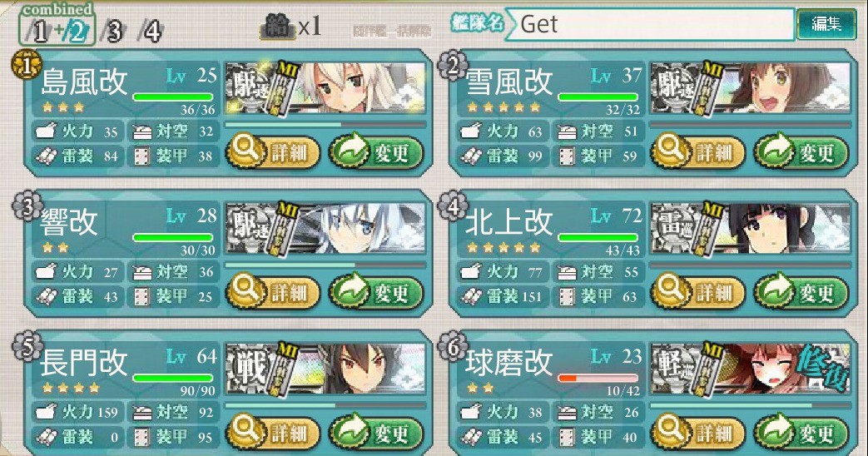Screen dimensions: 868x456
Task: Click the remove all escorts (随伴艦一括解除) button
Action: [x=392, y=31]
